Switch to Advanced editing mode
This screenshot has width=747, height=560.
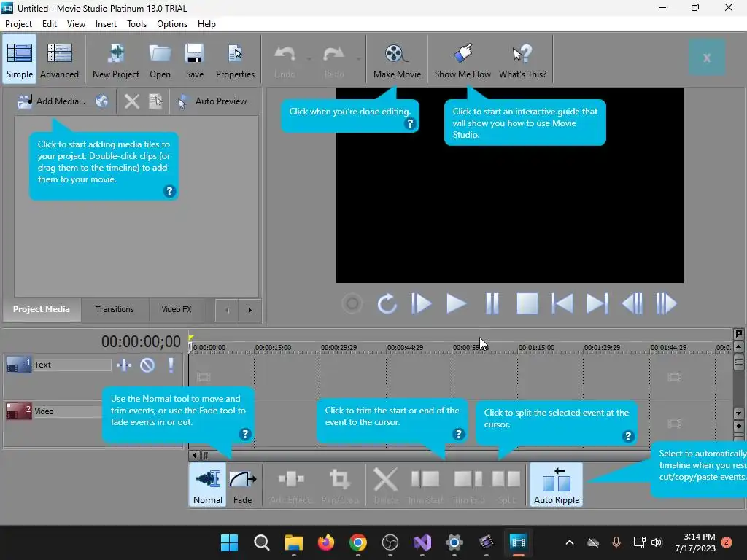point(59,60)
